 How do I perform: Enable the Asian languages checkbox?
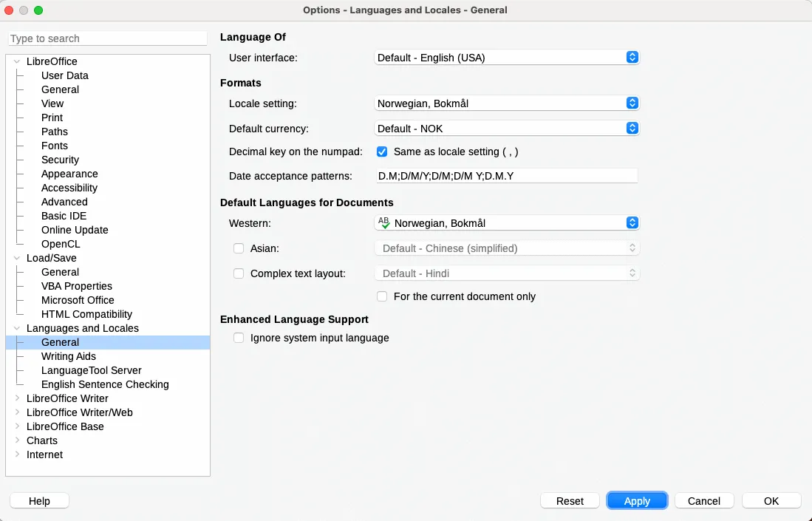coord(238,248)
